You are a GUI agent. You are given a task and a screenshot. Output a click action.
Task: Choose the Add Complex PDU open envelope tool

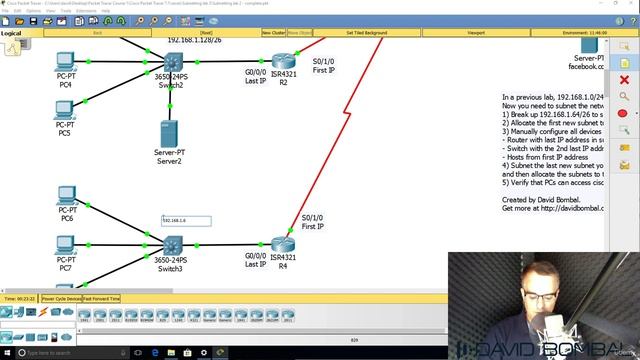click(x=624, y=165)
